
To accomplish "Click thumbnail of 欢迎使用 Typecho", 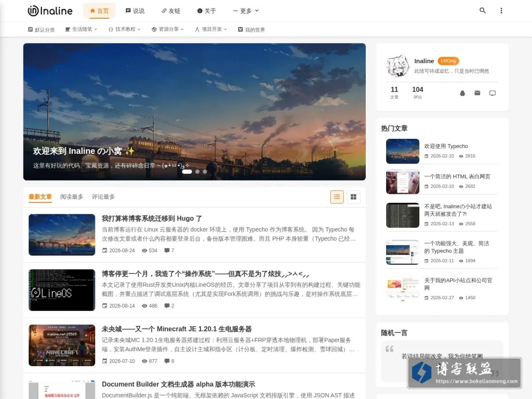I will pyautogui.click(x=403, y=151).
